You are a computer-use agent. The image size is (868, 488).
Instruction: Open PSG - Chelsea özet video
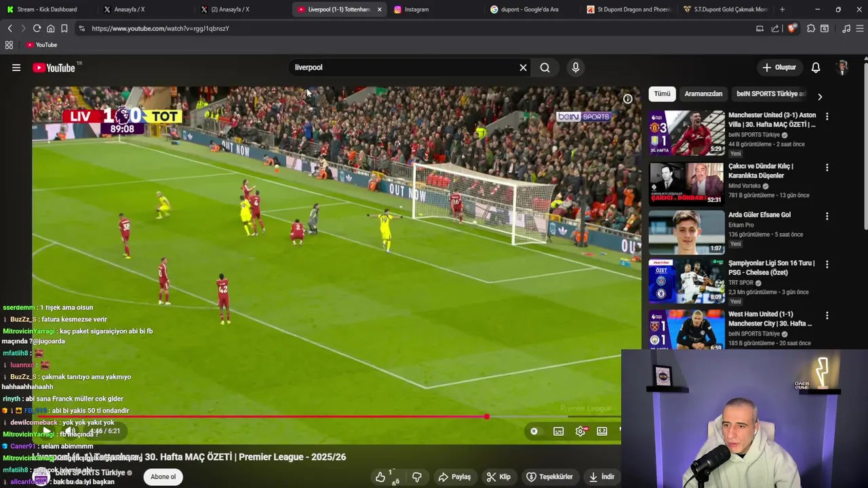pos(687,281)
